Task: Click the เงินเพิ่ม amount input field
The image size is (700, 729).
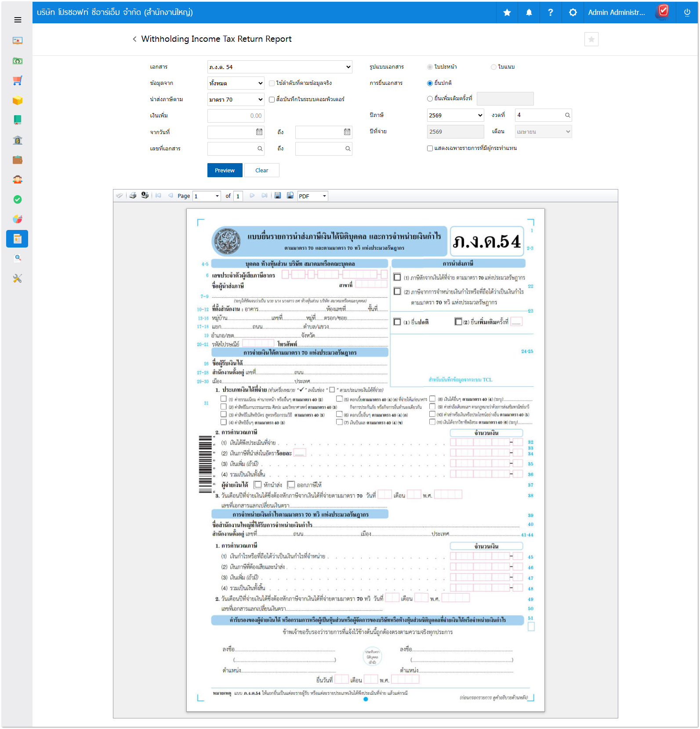Action: pos(236,116)
